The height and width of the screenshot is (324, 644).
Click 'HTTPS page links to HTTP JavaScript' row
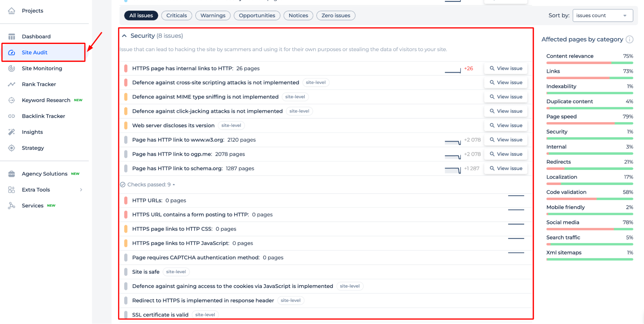click(325, 243)
